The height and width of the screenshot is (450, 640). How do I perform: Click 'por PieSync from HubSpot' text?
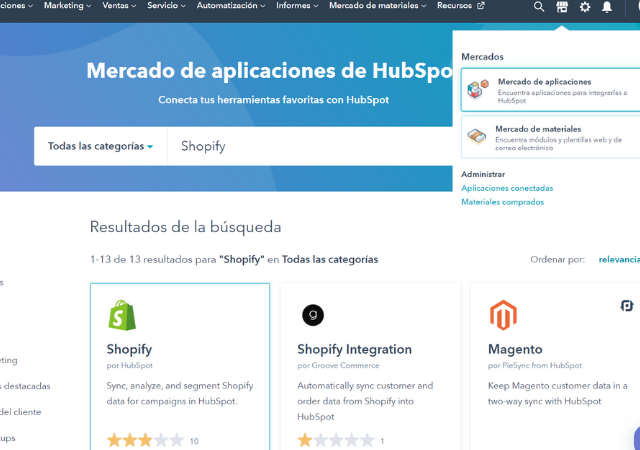coord(535,365)
